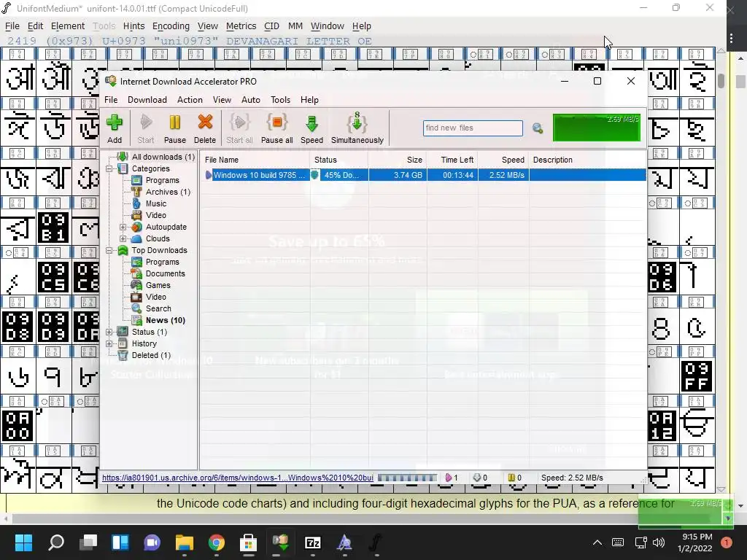Click the search magnifier icon beside find box
747x560 pixels.
click(x=538, y=128)
